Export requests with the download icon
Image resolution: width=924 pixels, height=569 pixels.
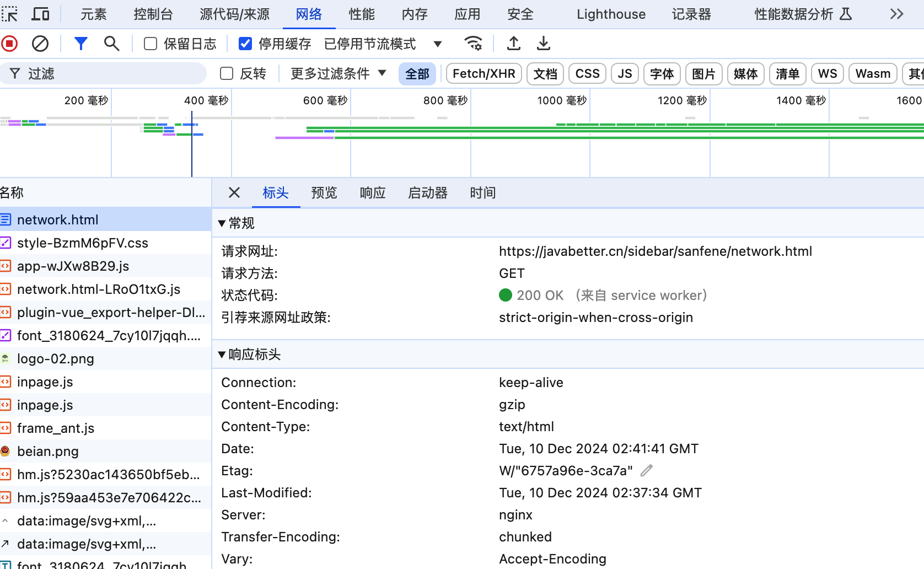coord(543,43)
